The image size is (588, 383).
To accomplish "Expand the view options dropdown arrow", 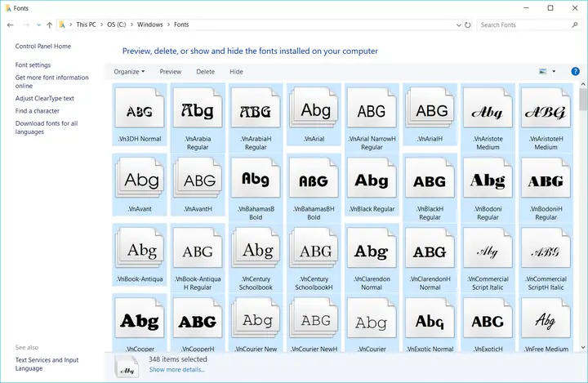I will click(x=554, y=71).
